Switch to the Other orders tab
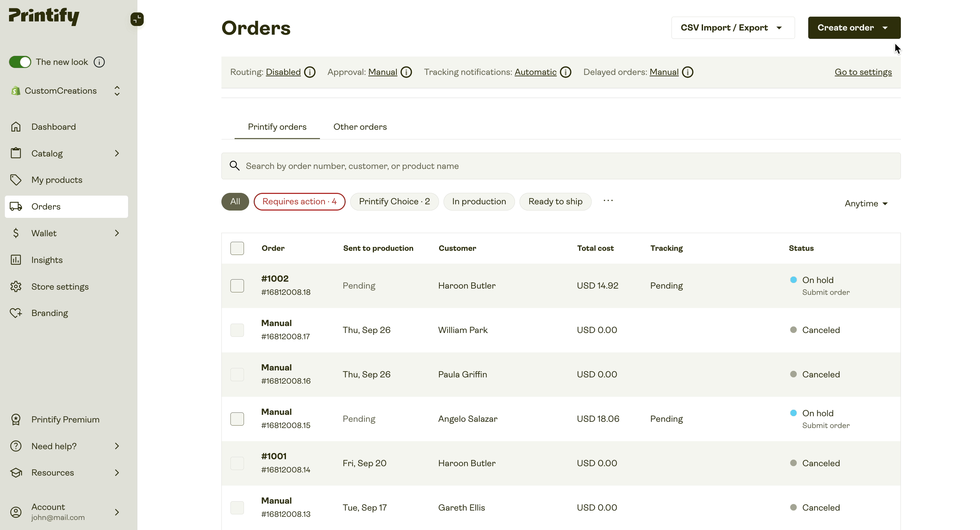Image resolution: width=980 pixels, height=530 pixels. (360, 127)
